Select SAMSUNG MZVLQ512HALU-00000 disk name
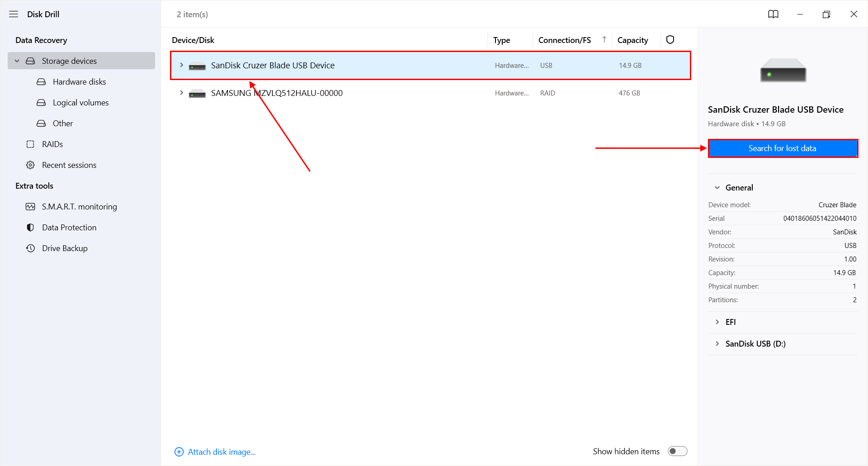 tap(277, 93)
